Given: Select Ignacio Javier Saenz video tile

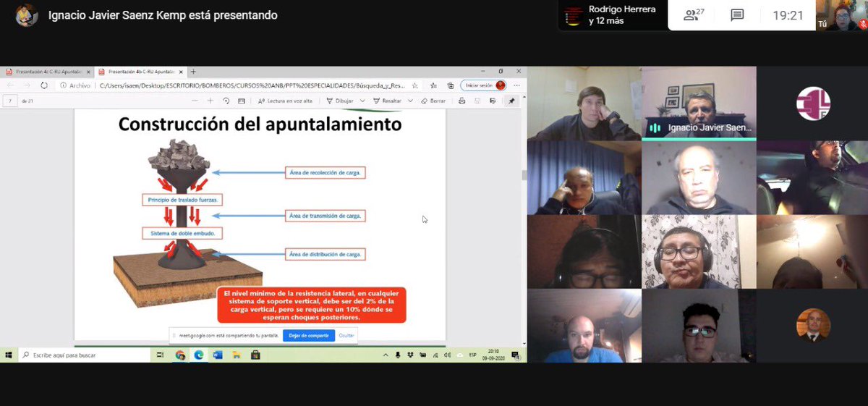Looking at the screenshot, I should tap(699, 103).
